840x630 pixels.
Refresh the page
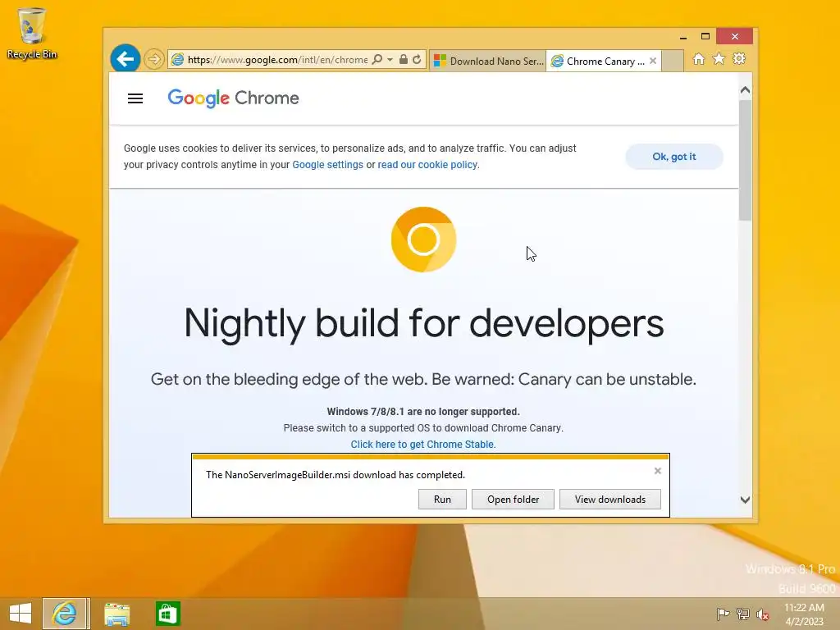pyautogui.click(x=417, y=59)
